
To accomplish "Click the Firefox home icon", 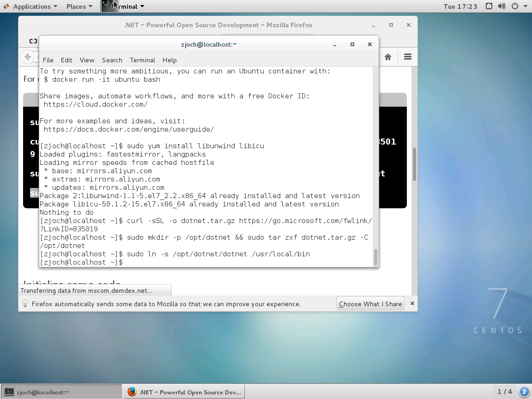I will (388, 57).
